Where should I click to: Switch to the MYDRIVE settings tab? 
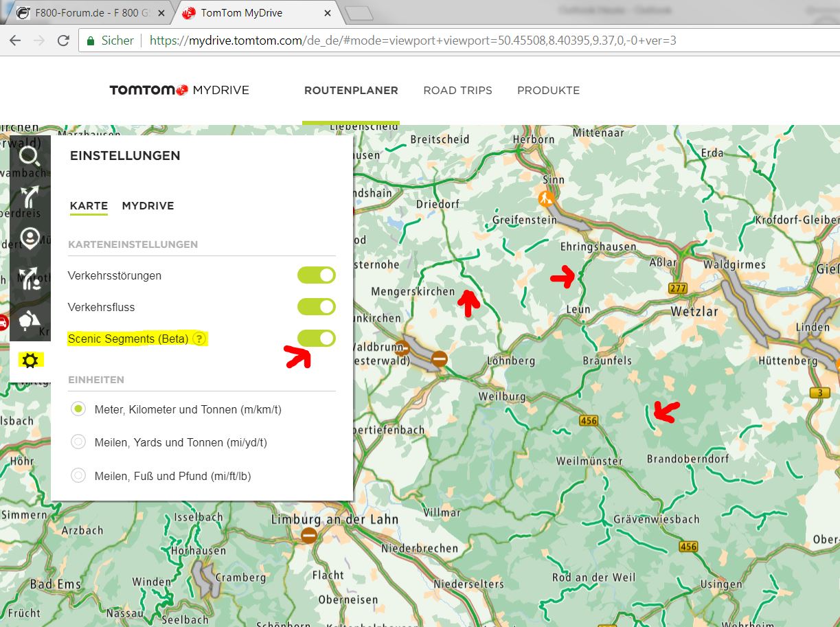(x=148, y=206)
